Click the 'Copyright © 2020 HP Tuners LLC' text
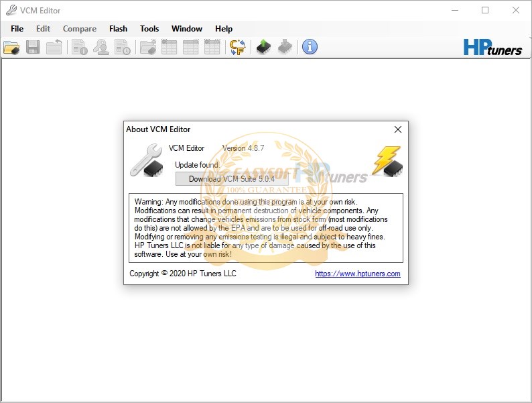 tap(182, 274)
